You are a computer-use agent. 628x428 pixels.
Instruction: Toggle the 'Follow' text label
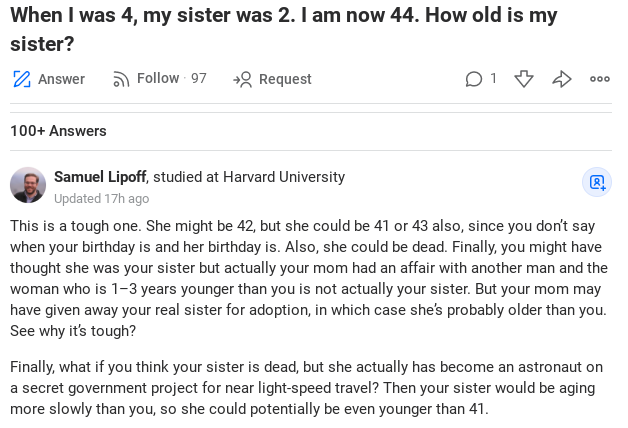[158, 78]
